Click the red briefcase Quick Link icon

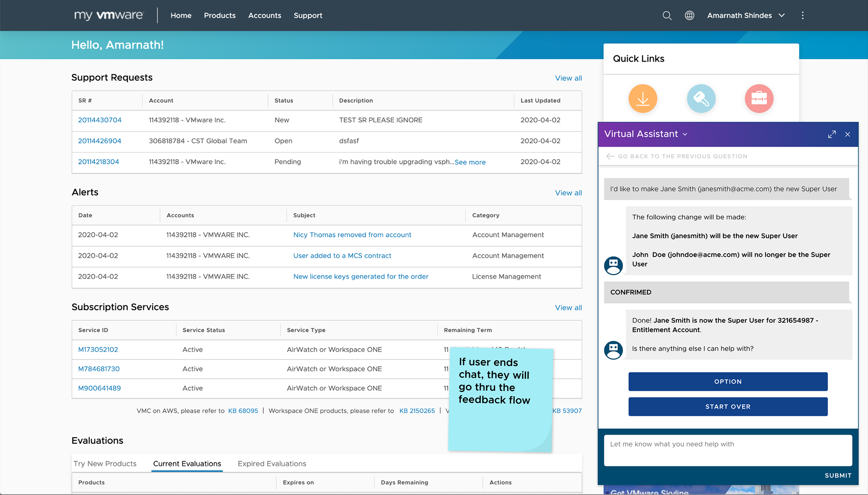(759, 99)
